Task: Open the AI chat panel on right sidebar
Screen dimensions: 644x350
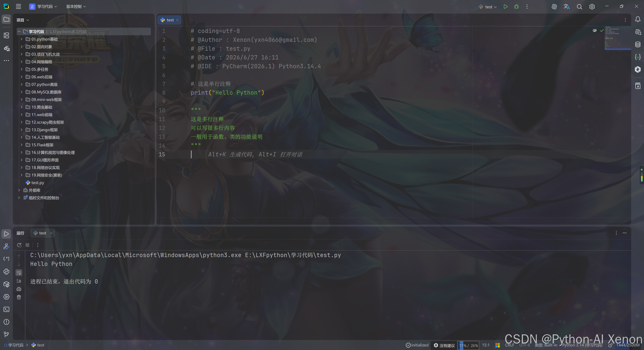Action: pos(638,32)
